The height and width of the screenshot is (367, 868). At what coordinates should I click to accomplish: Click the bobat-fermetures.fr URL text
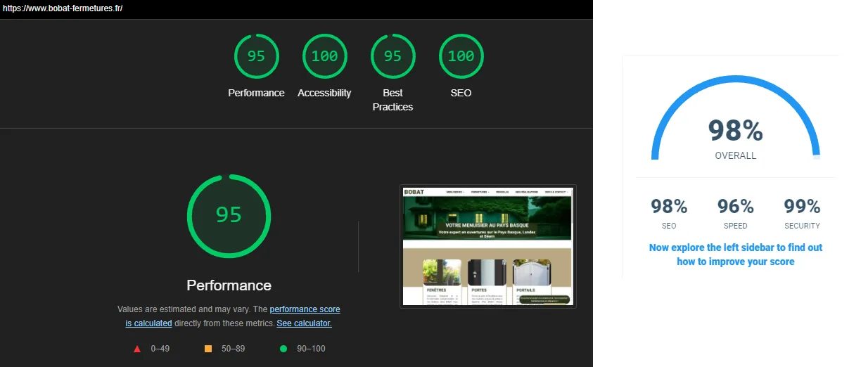tap(63, 8)
